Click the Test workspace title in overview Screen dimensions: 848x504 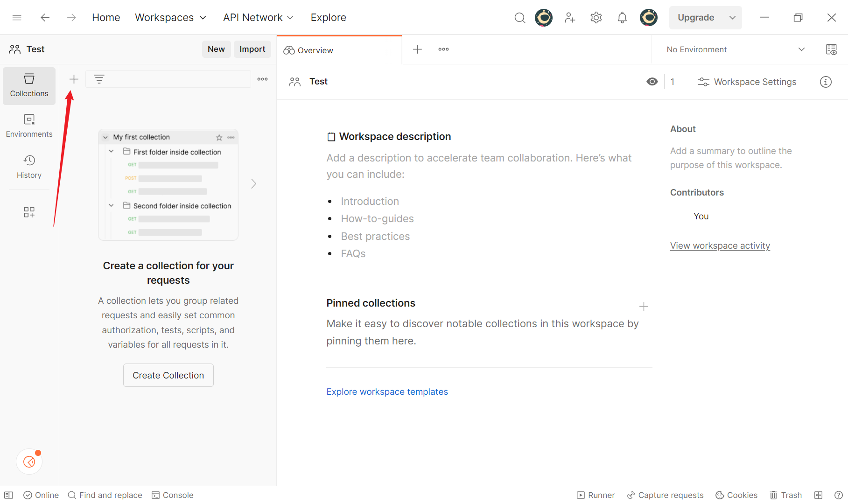(x=319, y=82)
